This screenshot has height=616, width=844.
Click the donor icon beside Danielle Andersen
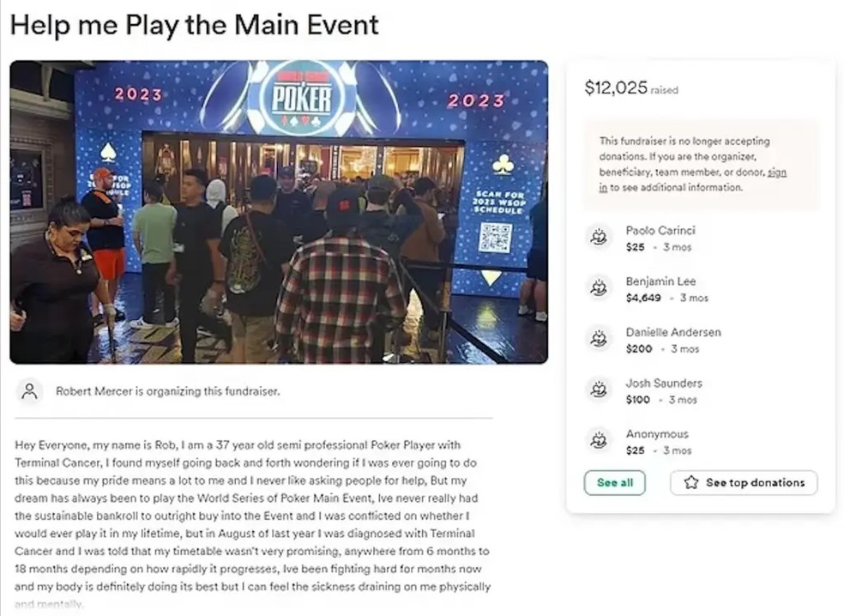pyautogui.click(x=600, y=339)
